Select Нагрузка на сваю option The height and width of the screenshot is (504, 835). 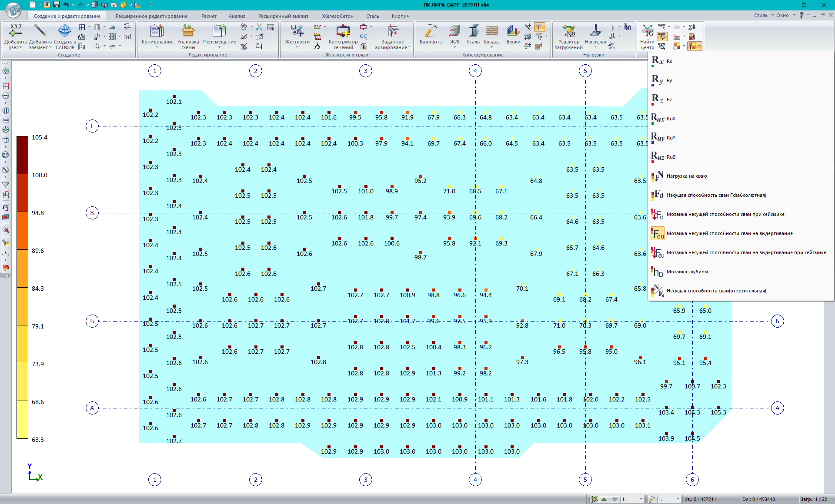coord(686,176)
